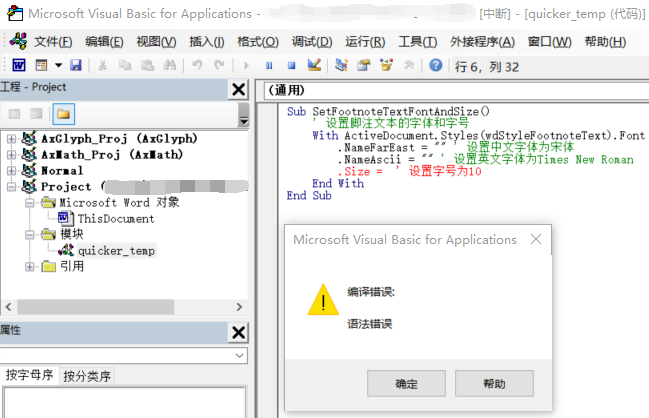The image size is (649, 418).
Task: Click View Object icon in Project panel
Action: pyautogui.click(x=36, y=114)
